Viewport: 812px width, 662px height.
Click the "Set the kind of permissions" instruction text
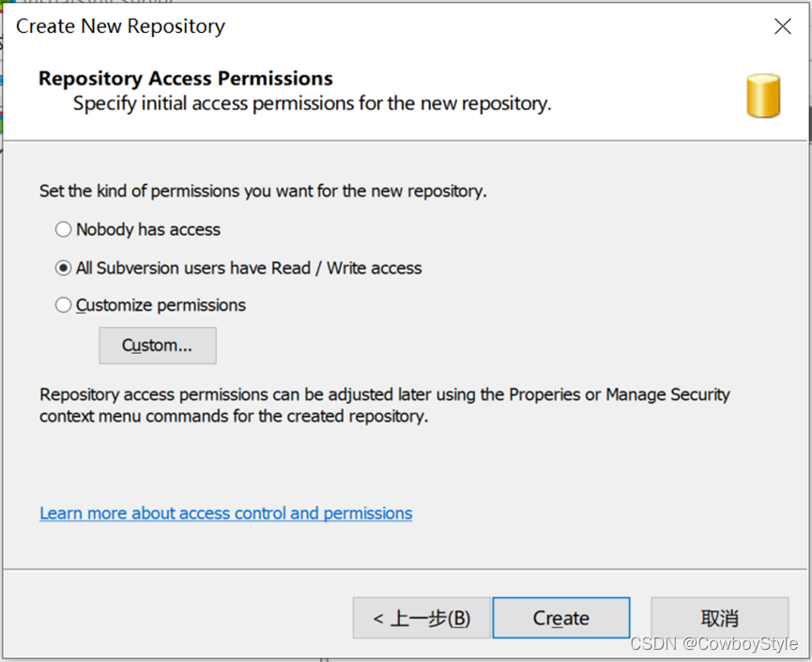[x=263, y=191]
